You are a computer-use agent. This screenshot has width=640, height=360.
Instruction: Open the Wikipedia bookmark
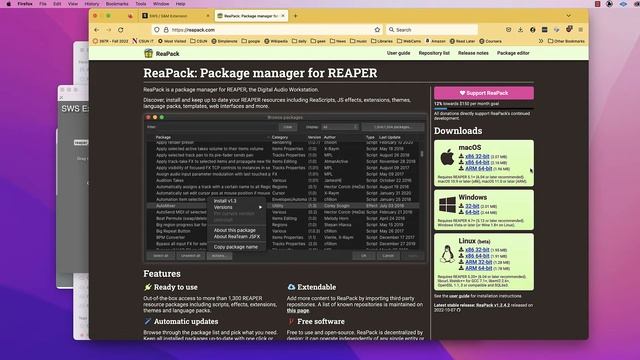tap(276, 41)
